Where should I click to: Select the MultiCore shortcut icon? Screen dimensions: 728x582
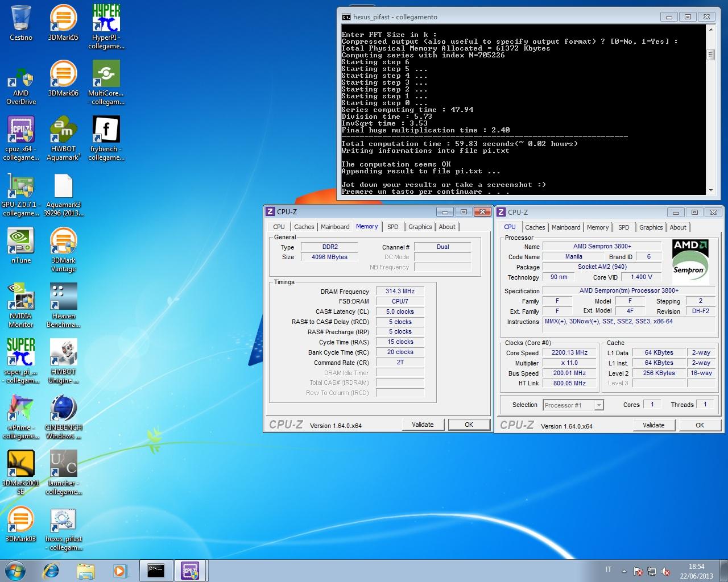tap(106, 82)
